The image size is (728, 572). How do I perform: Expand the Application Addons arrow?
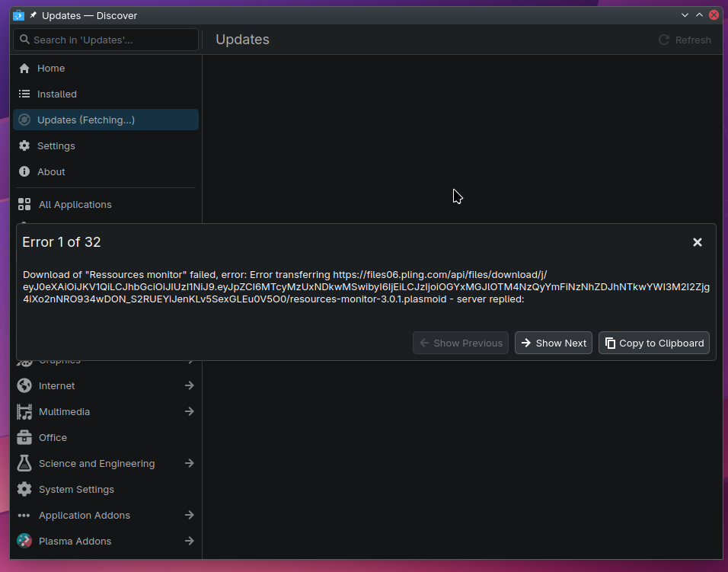click(189, 516)
